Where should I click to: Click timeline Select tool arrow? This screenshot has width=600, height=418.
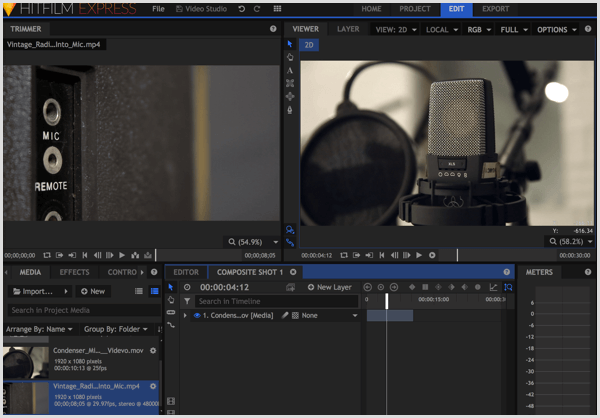coord(171,287)
